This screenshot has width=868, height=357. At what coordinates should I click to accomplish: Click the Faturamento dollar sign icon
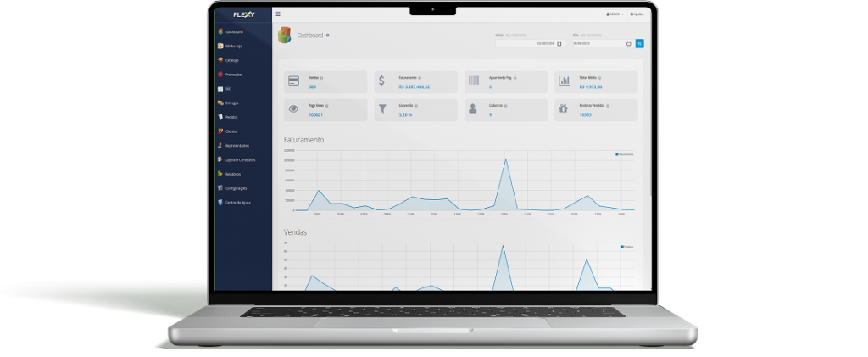click(382, 81)
